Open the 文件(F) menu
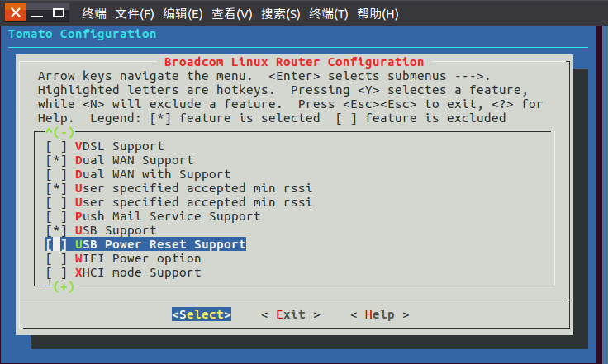The width and height of the screenshot is (608, 364). [135, 14]
